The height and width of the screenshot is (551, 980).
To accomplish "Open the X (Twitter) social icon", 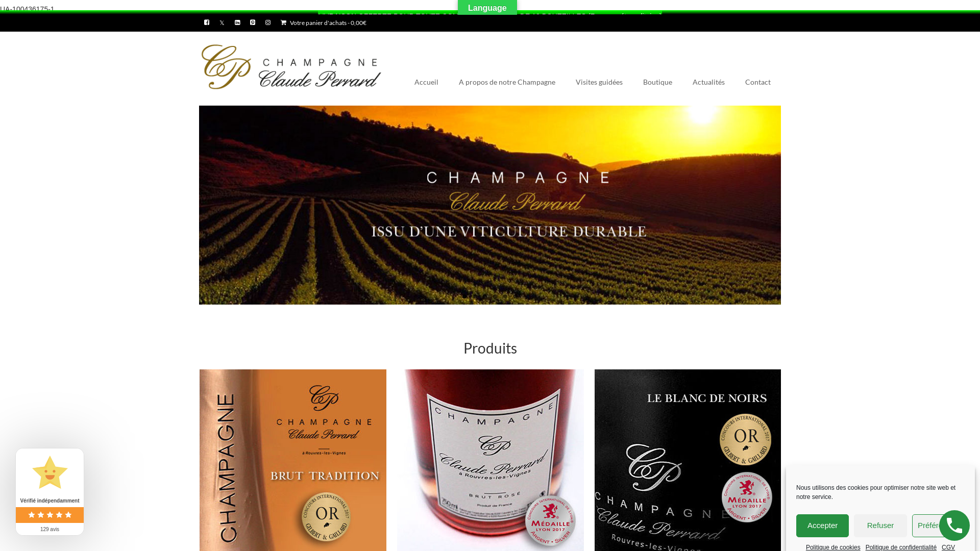I will [222, 22].
